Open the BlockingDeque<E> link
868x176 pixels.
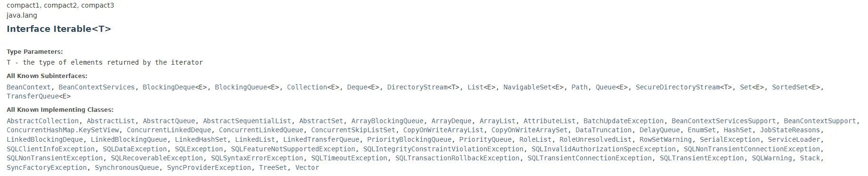[x=175, y=87]
